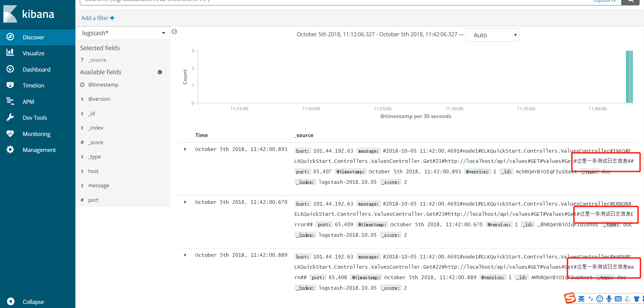This screenshot has height=308, width=644.
Task: Select the @version field
Action: coord(99,99)
